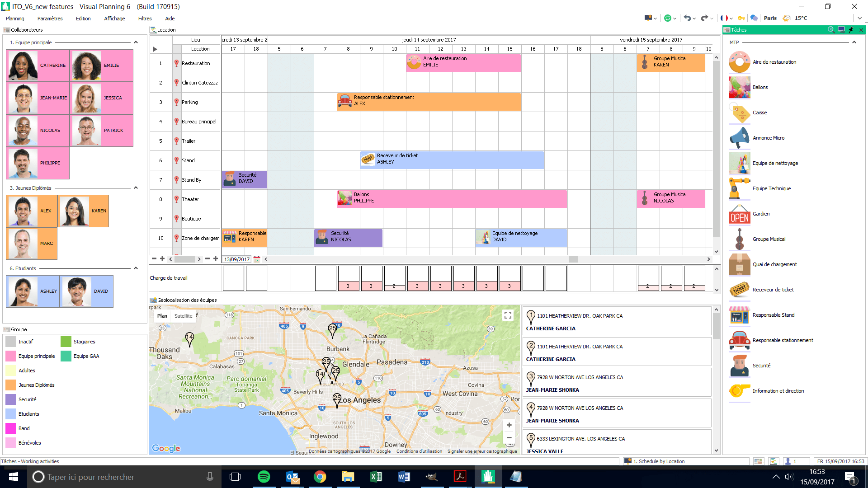Select the Responsable stationnement car icon

click(x=739, y=340)
